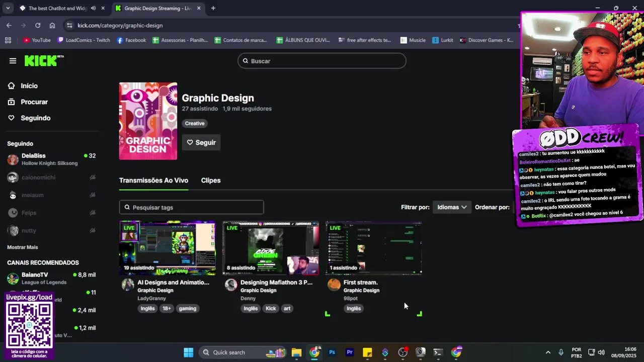Open the Idiomas filter dropdown
The height and width of the screenshot is (362, 644).
[452, 207]
